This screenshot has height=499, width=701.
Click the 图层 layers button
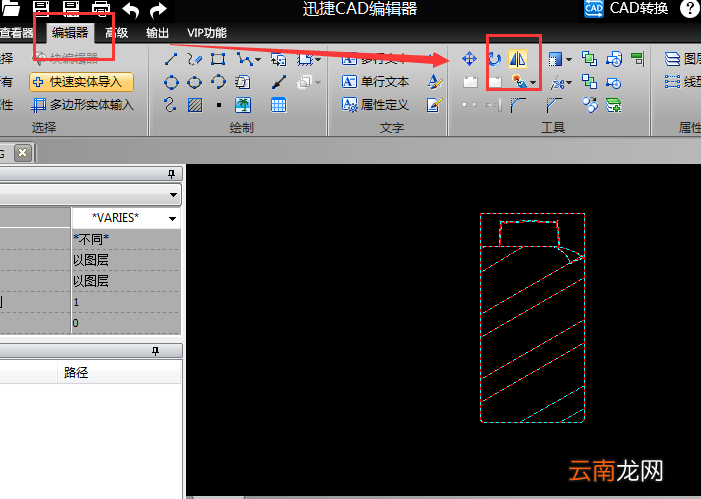683,59
